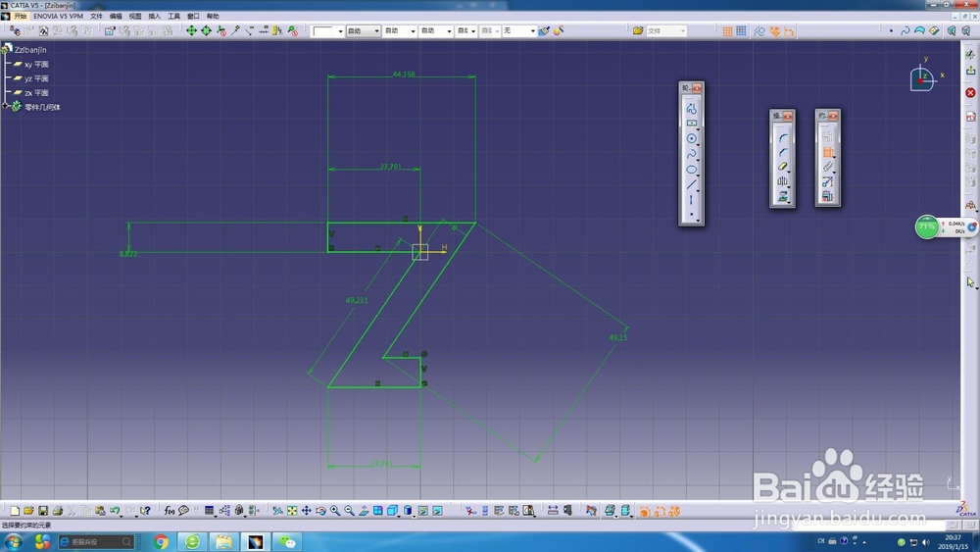Select the xy 平面 tree item
Viewport: 980px width, 552px height.
pos(36,64)
